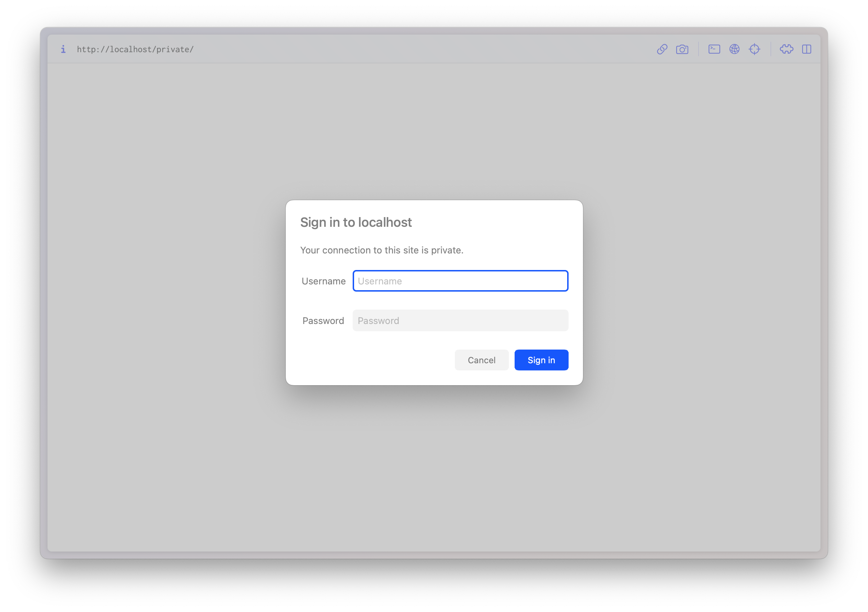Take a screenshot with camera icon
The height and width of the screenshot is (612, 868).
pos(682,49)
